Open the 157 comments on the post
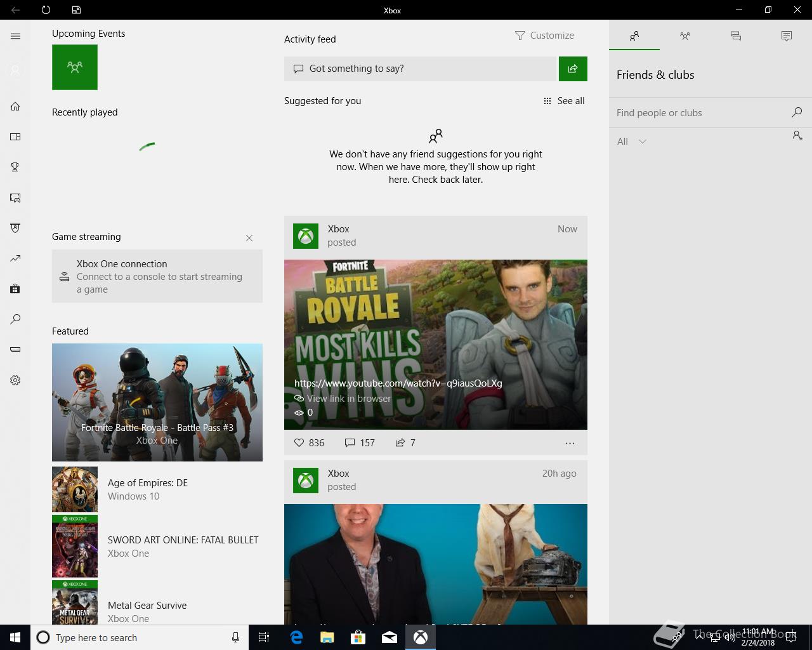 pyautogui.click(x=360, y=442)
